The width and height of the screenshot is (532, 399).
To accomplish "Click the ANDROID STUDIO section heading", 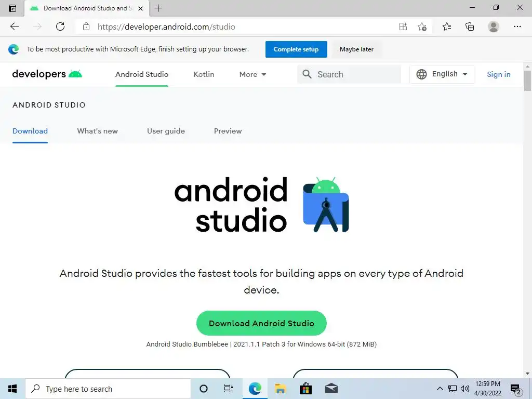I will [x=49, y=105].
